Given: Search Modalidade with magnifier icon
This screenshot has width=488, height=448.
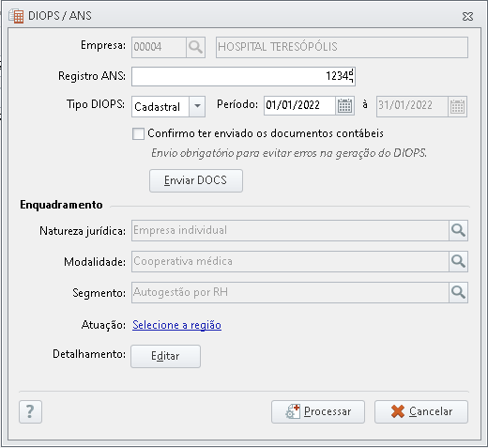Looking at the screenshot, I should (458, 261).
